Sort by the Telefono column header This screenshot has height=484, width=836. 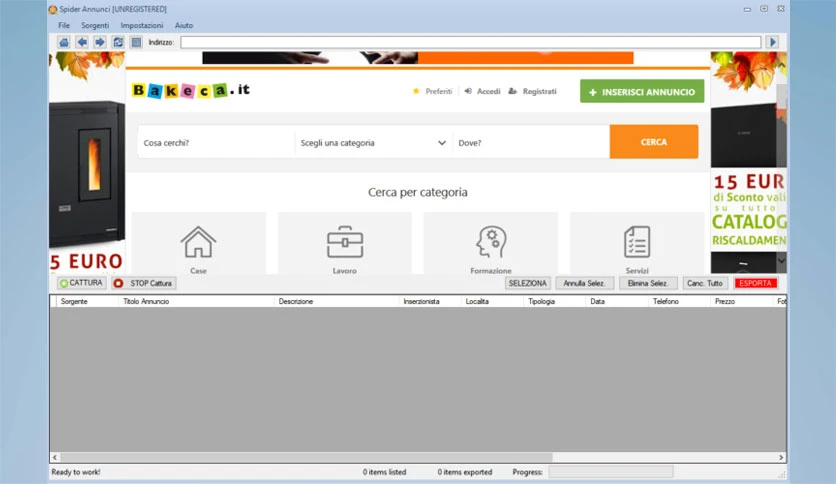tap(679, 301)
